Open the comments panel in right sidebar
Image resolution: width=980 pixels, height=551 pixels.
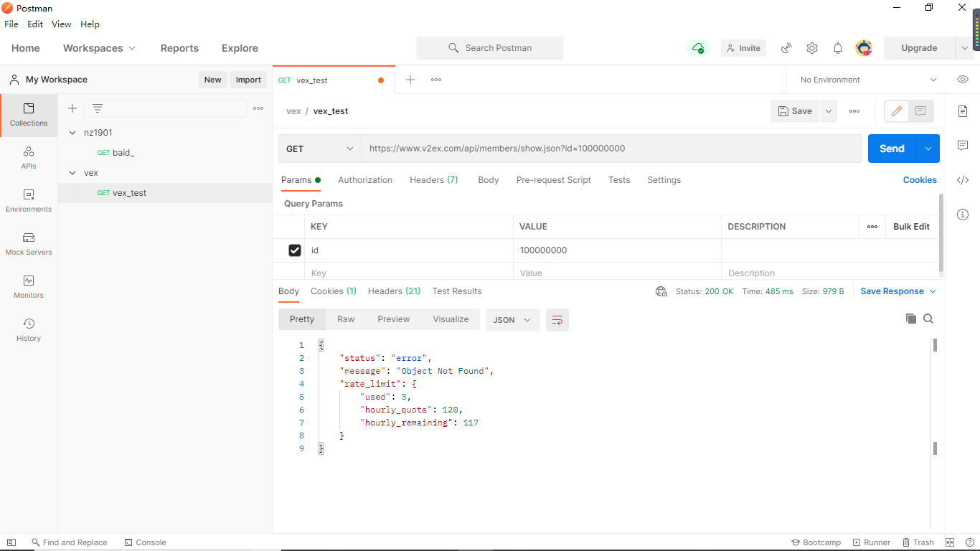pos(963,146)
